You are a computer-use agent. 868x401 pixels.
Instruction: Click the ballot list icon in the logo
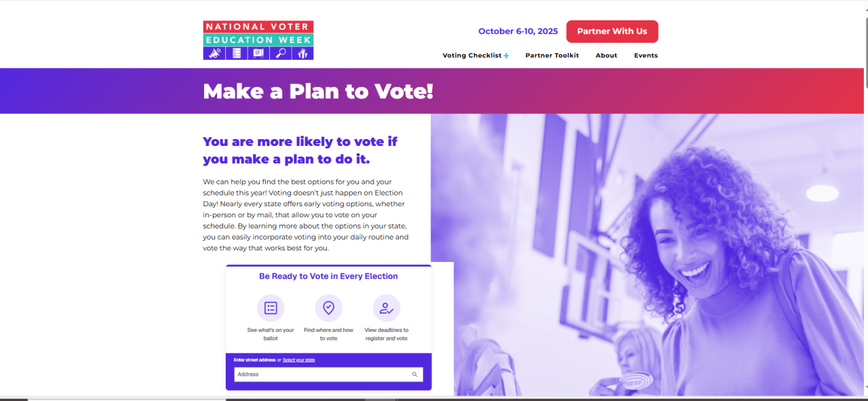(x=237, y=53)
